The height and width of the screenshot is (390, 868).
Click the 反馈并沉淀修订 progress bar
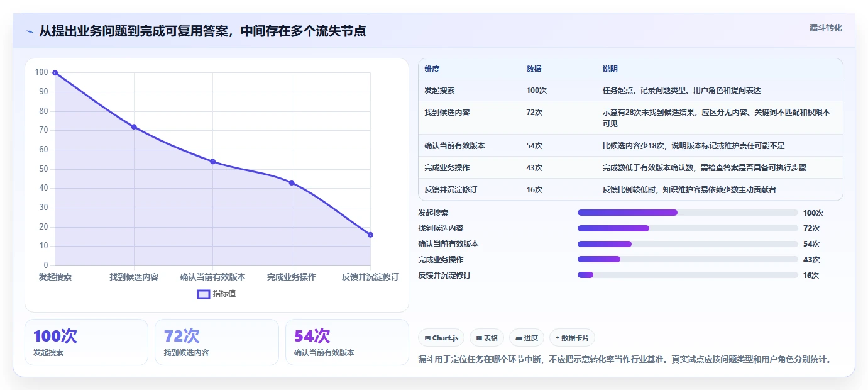(688, 275)
